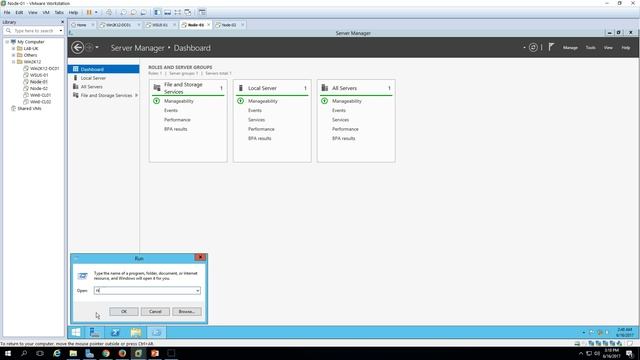Expand the Others folder in Library
The image size is (640, 360).
(13, 55)
